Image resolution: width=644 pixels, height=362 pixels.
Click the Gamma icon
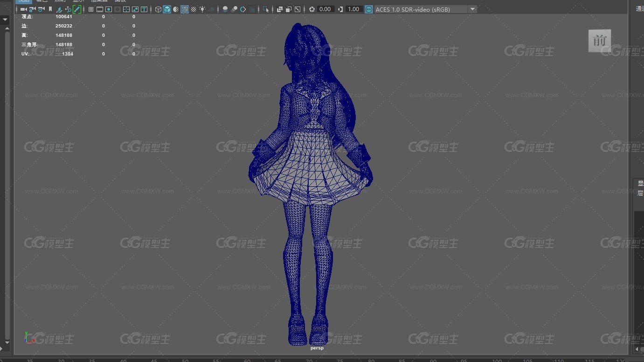tap(340, 9)
